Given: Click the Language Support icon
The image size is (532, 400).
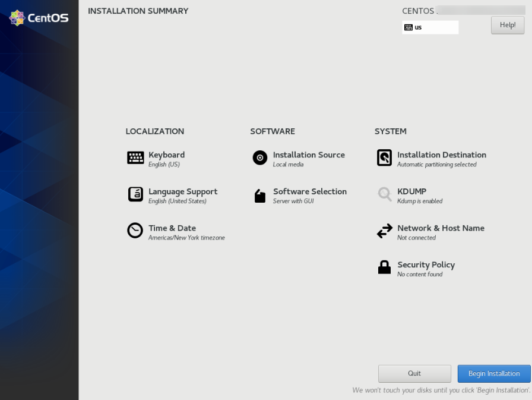Looking at the screenshot, I should 135,194.
